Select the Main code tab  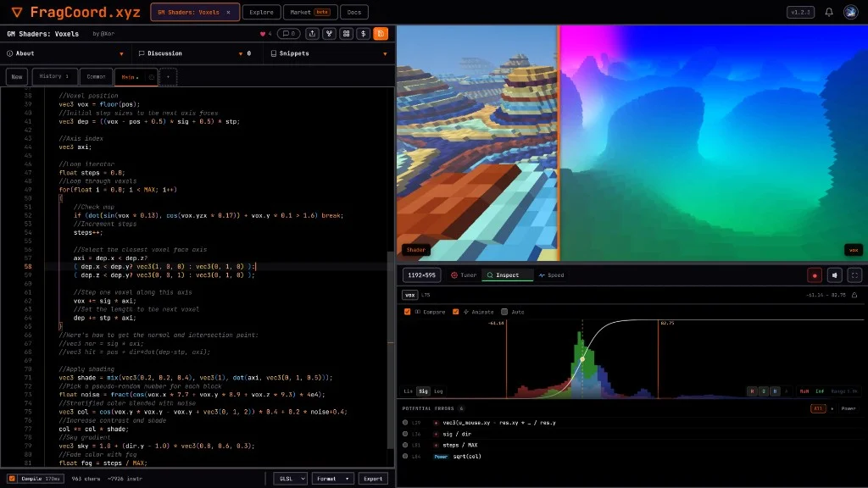click(131, 77)
